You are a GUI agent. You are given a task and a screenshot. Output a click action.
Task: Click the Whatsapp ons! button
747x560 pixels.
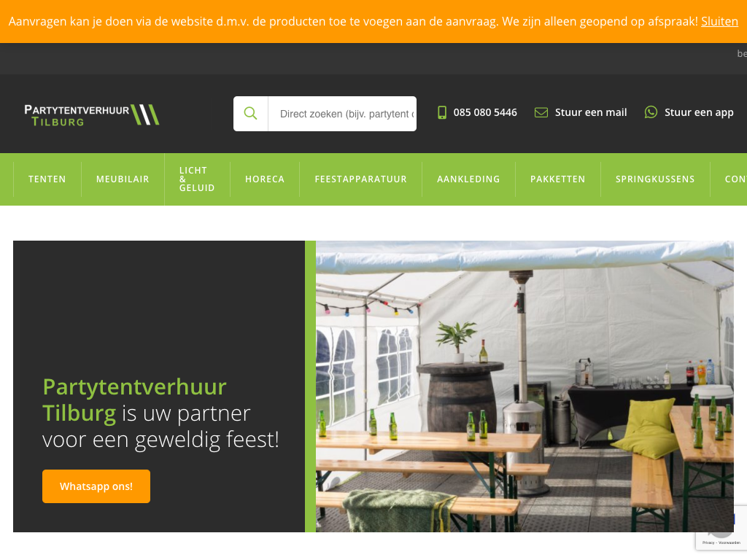coord(96,486)
